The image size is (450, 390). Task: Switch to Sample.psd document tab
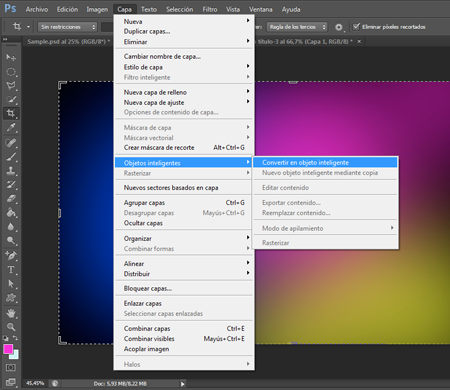68,41
